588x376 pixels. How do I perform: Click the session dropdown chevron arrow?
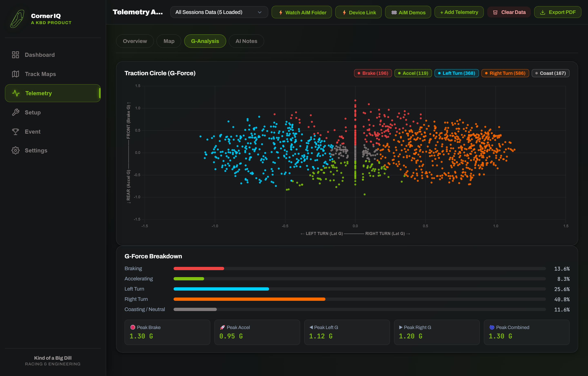(x=259, y=12)
